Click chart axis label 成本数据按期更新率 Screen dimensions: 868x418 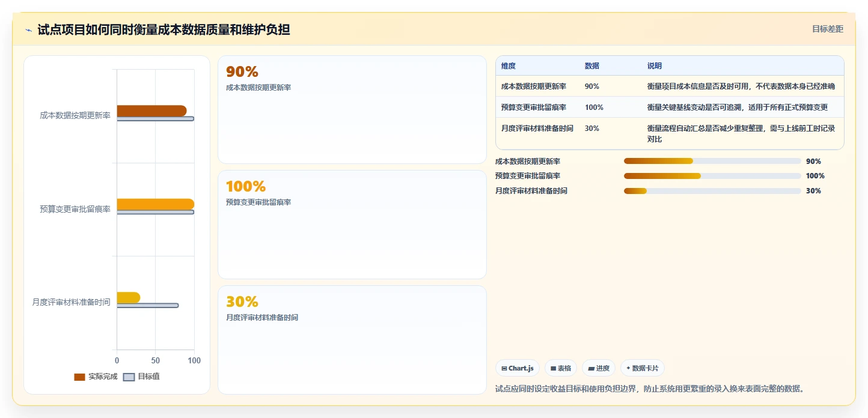[x=75, y=115]
